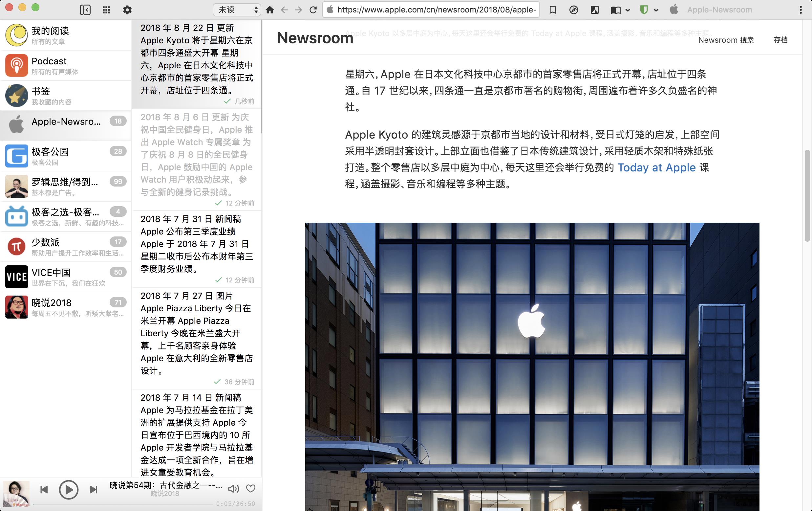Bookmark this article with the bookmark icon
The height and width of the screenshot is (511, 812).
(x=552, y=10)
